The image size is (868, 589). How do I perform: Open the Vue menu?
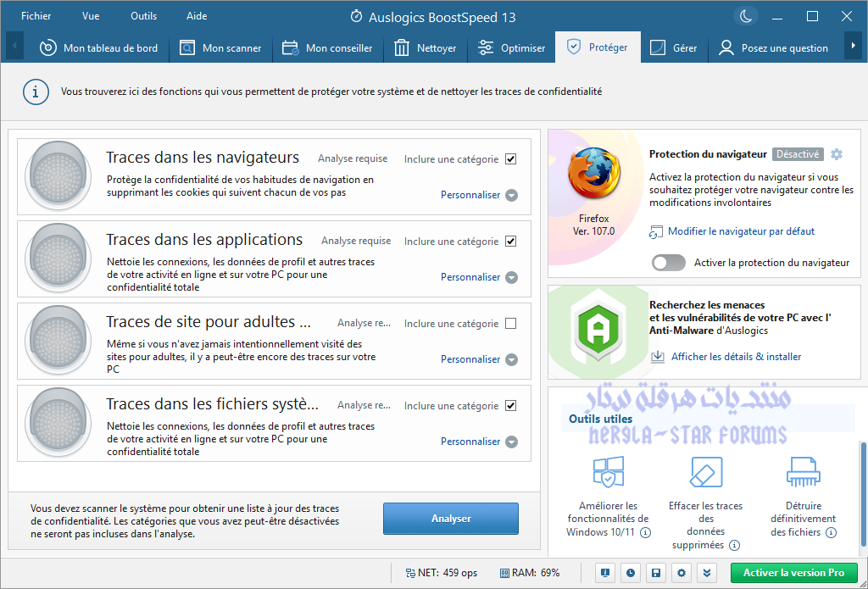pyautogui.click(x=91, y=16)
